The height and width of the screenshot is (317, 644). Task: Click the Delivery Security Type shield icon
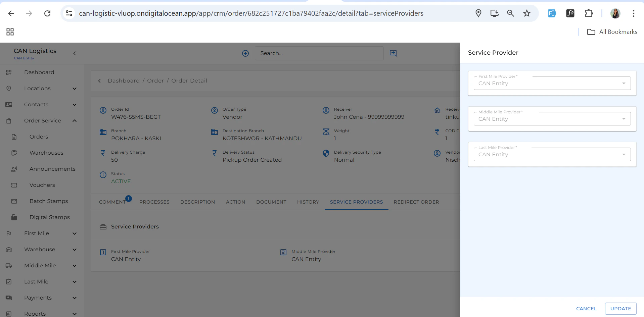point(326,153)
